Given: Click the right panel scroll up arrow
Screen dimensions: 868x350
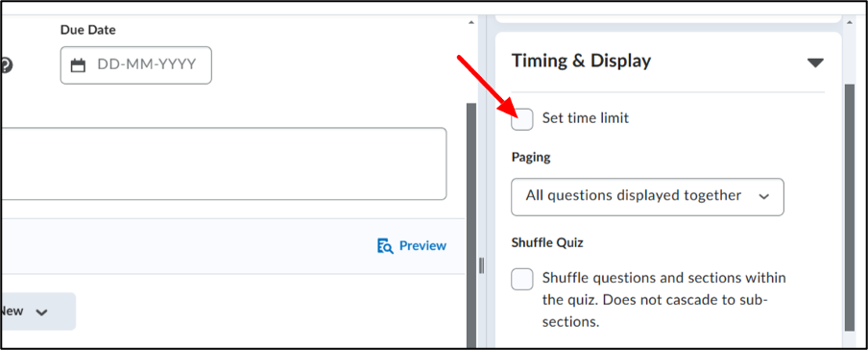Looking at the screenshot, I should pyautogui.click(x=851, y=23).
